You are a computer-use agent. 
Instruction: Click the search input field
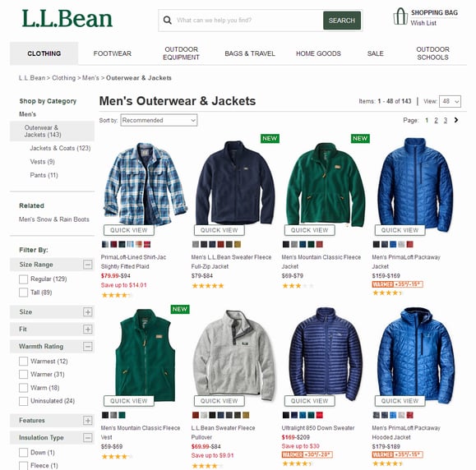(x=249, y=21)
